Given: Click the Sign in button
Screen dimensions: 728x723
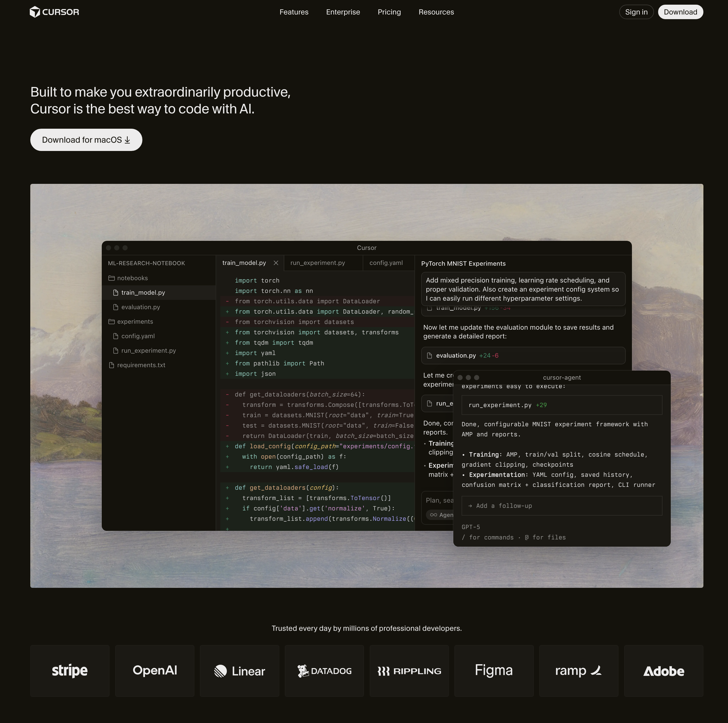Looking at the screenshot, I should 636,12.
